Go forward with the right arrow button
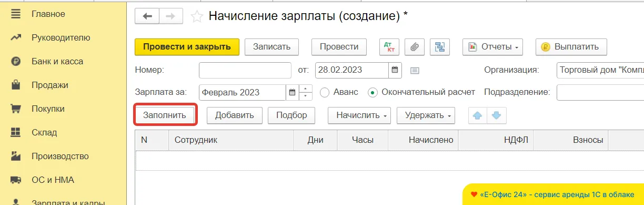 pyautogui.click(x=170, y=16)
